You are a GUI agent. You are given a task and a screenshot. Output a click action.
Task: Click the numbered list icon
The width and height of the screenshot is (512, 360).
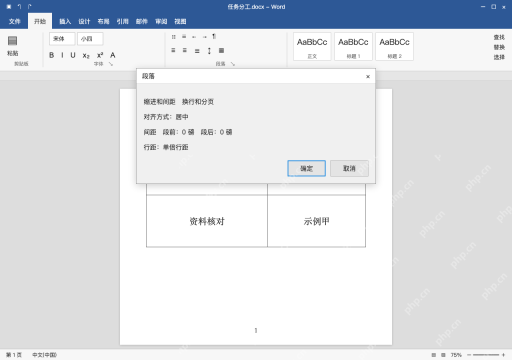point(184,37)
